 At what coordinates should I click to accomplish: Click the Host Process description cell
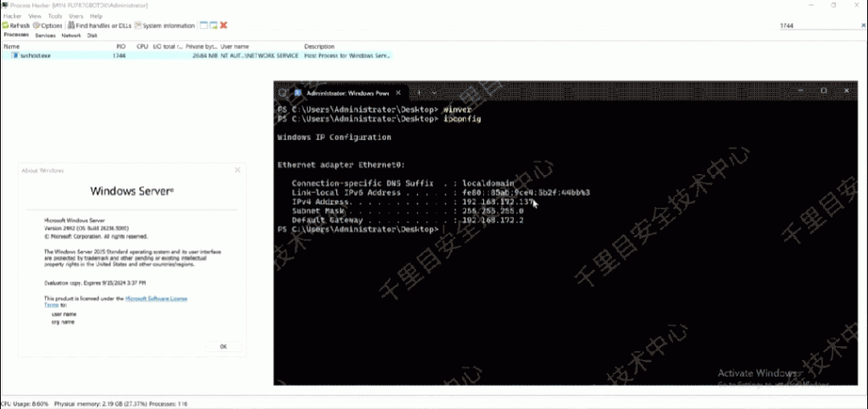pos(348,56)
